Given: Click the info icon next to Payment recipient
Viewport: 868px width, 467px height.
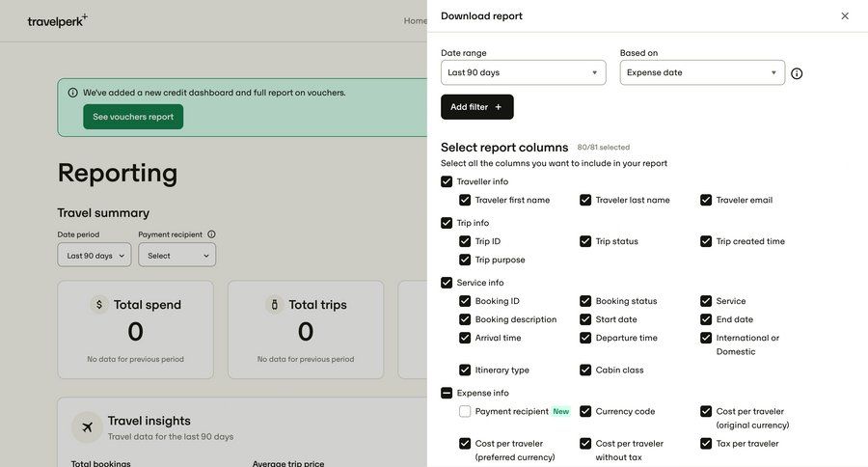Looking at the screenshot, I should [x=211, y=234].
